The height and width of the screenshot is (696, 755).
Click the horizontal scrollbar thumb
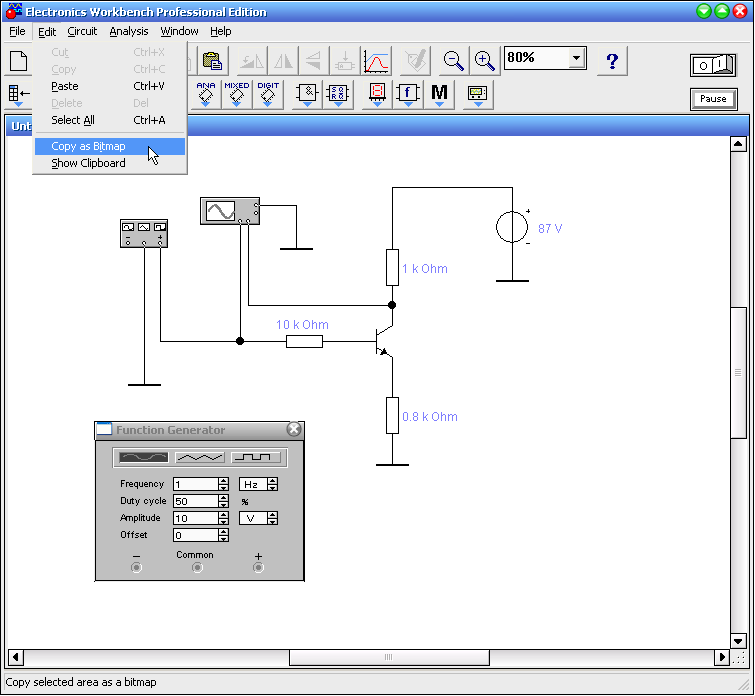389,657
